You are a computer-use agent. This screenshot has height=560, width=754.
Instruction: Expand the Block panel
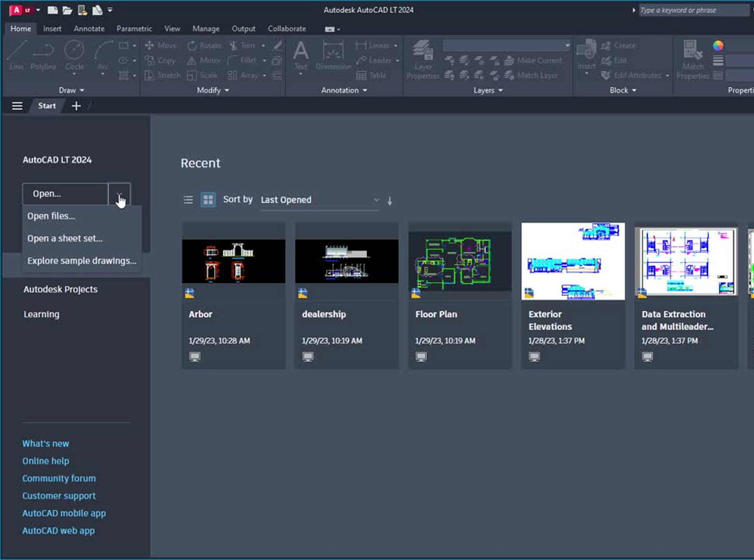[623, 90]
